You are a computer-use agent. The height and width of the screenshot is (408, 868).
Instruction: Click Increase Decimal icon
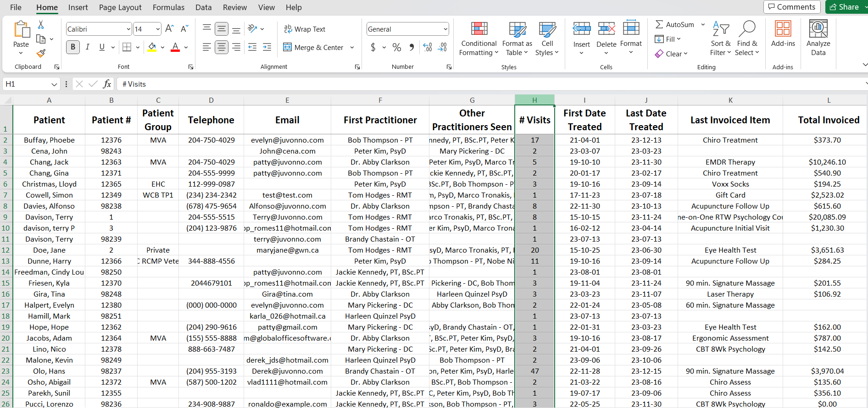tap(428, 47)
